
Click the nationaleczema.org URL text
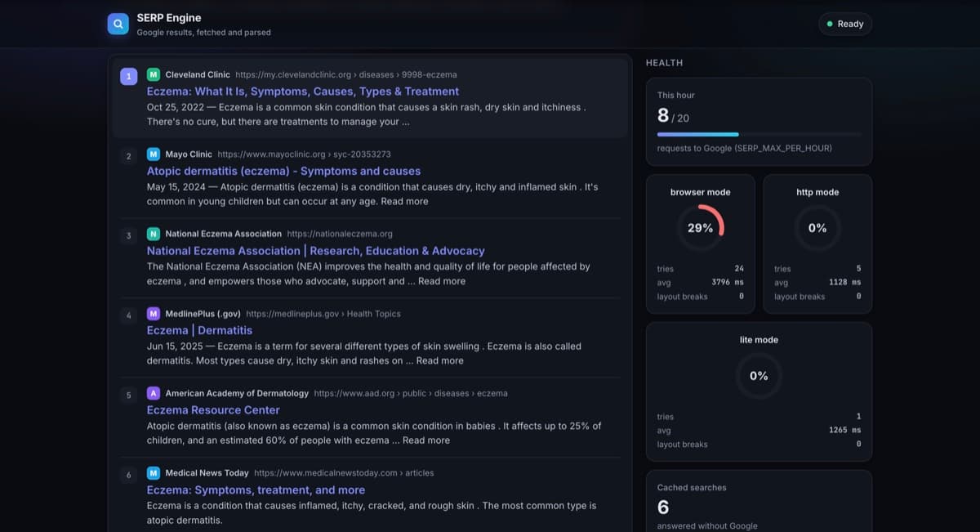[x=340, y=234]
